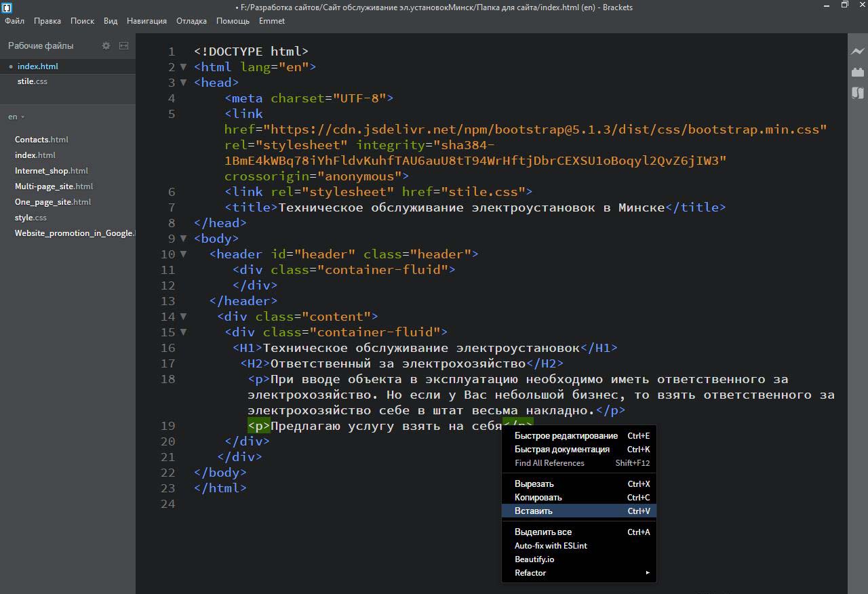Fold the content div on line 14
Image resolution: width=868 pixels, height=594 pixels.
click(x=183, y=317)
